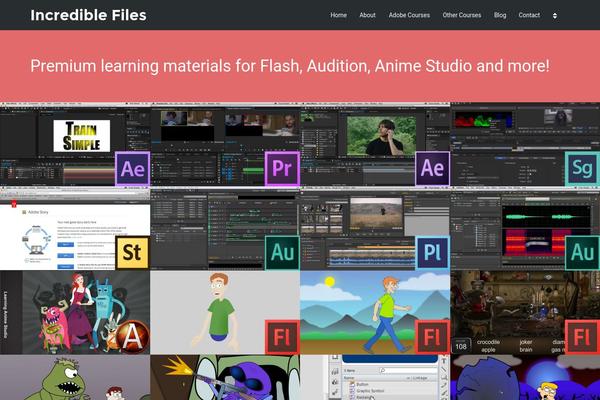Open the Contact page

(529, 15)
